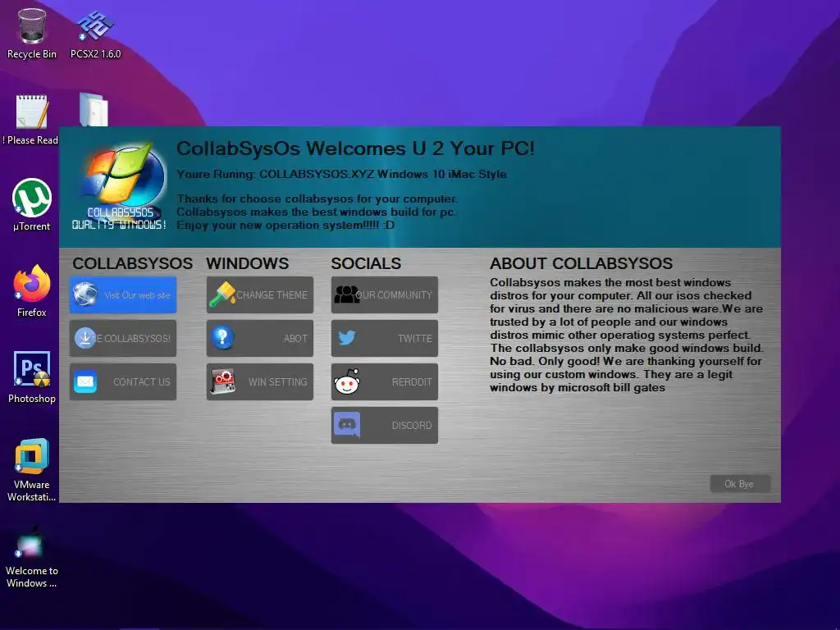Open the WIN SETTING button

tap(260, 381)
